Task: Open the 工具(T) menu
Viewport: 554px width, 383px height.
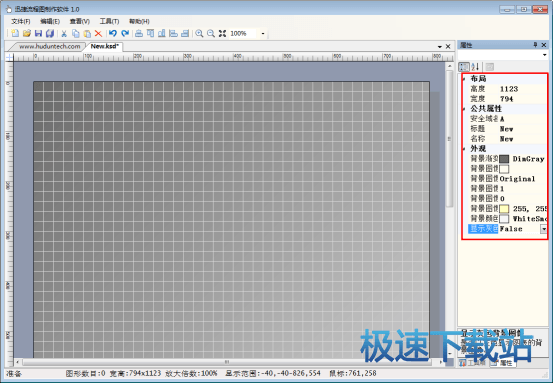Action: click(x=109, y=21)
